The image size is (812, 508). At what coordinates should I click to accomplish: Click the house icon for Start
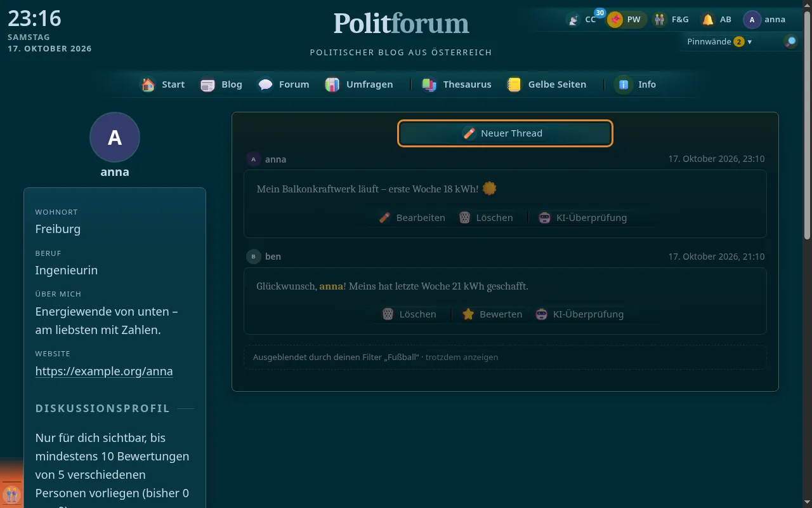coord(148,84)
